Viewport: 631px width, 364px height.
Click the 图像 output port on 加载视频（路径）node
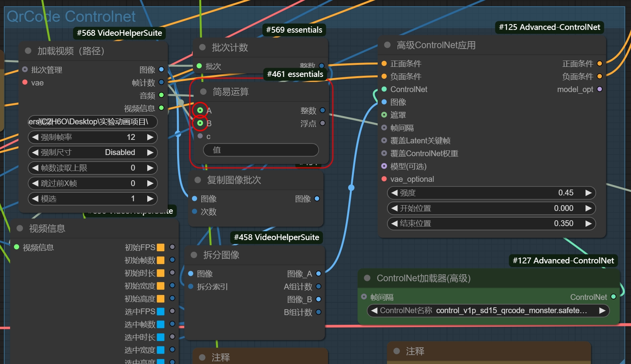(161, 70)
